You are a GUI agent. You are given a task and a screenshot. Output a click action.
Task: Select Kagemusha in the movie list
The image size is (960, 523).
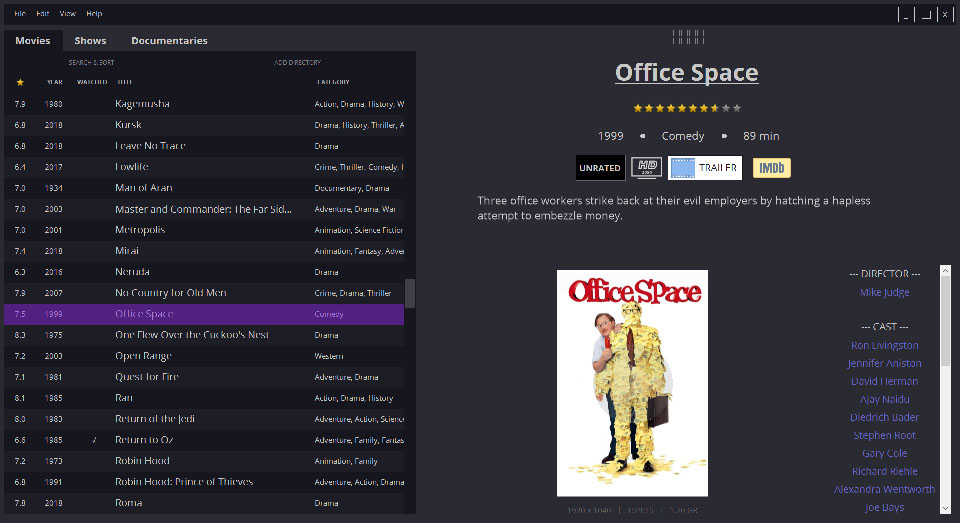204,104
